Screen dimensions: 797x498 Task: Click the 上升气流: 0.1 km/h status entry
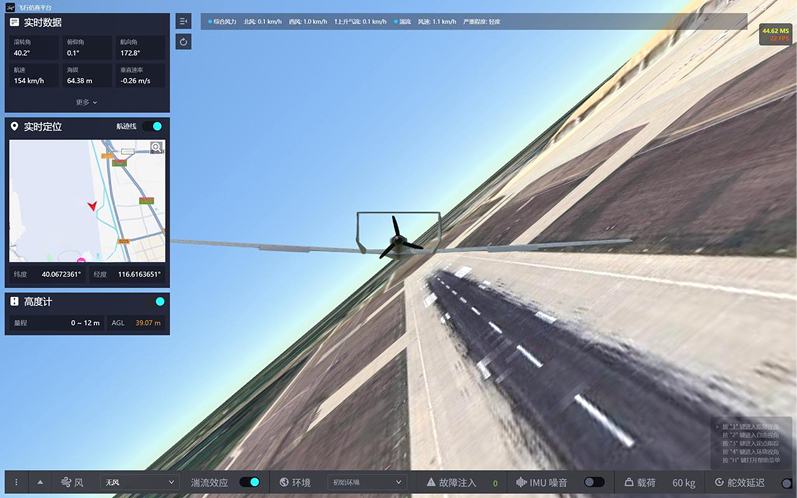360,22
